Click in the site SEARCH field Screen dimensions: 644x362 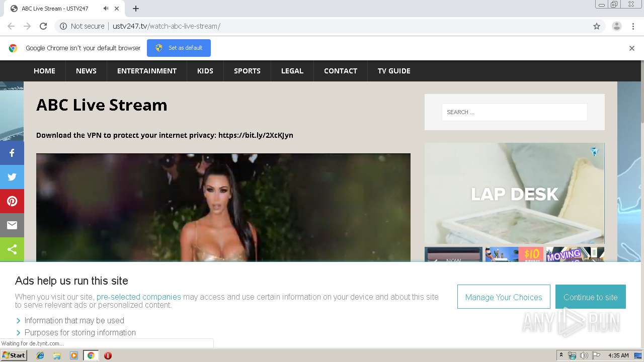(x=515, y=112)
